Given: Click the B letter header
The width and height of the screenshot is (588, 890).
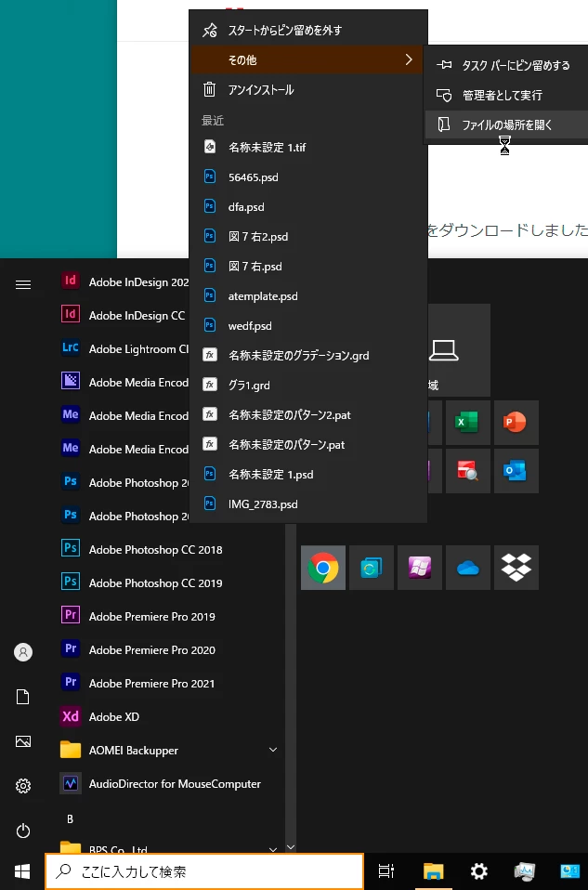Looking at the screenshot, I should [71, 819].
